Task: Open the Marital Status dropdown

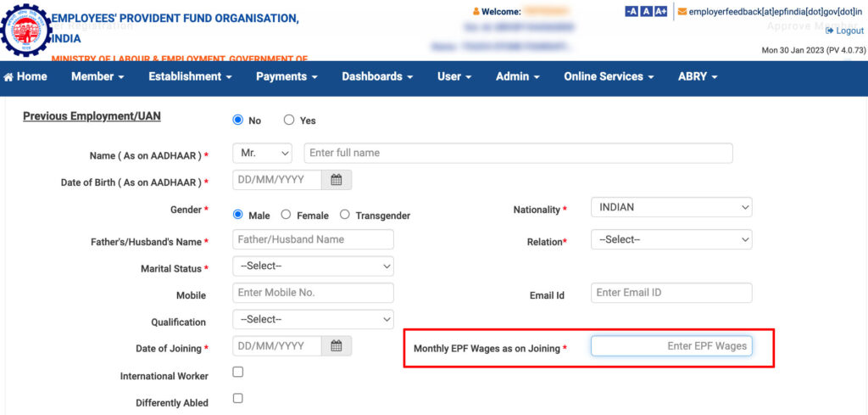Action: [x=314, y=266]
